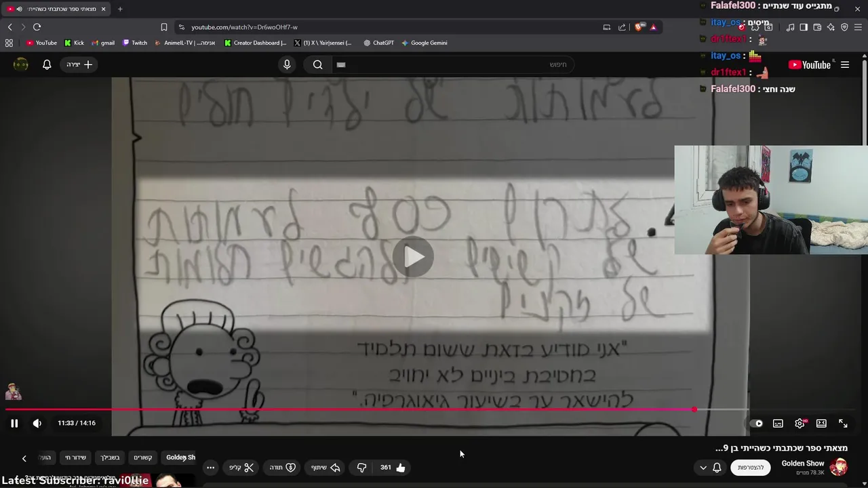Click channel watermark avatar at video corner
Viewport: 868px width, 488px height.
click(x=13, y=391)
